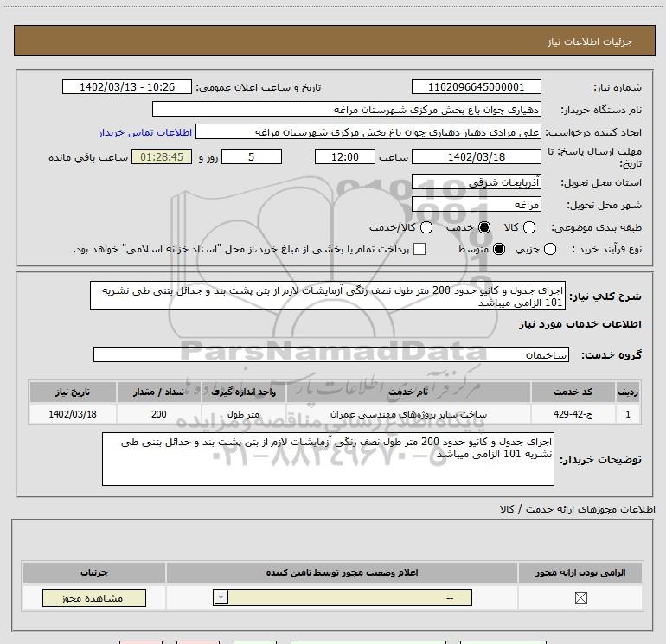
Task: Click the deadline date field 1402/03/18
Action: (x=476, y=156)
